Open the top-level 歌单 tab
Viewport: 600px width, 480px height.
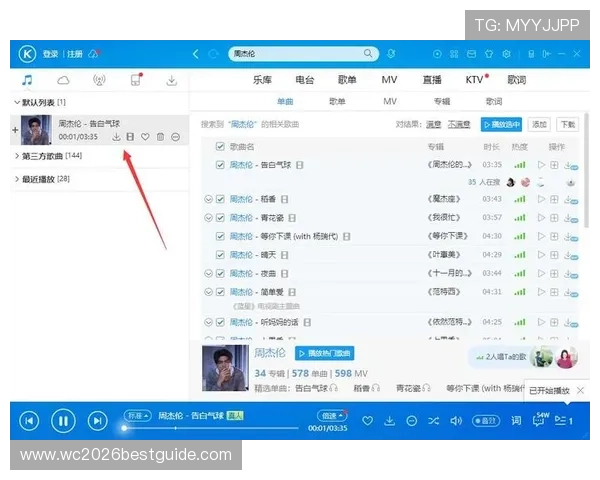[x=347, y=80]
